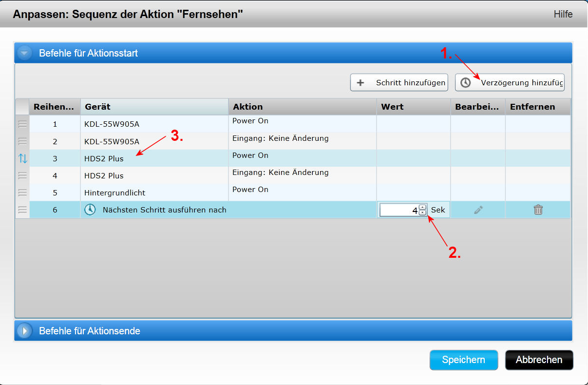The image size is (588, 385).
Task: Click the trash icon in row 6
Action: coord(538,210)
